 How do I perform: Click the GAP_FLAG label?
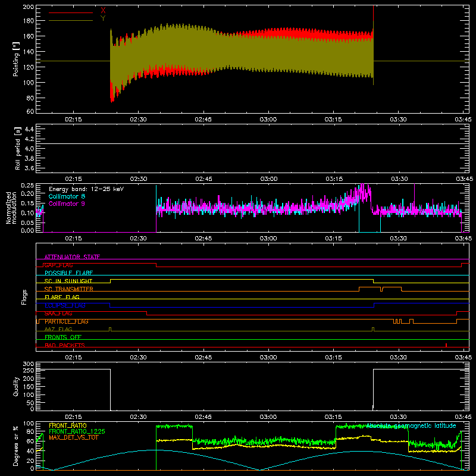[x=58, y=265]
